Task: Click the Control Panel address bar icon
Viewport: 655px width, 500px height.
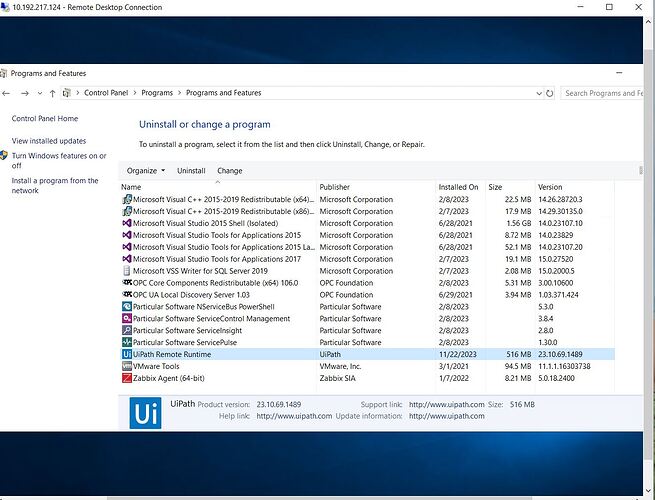Action: click(66, 93)
